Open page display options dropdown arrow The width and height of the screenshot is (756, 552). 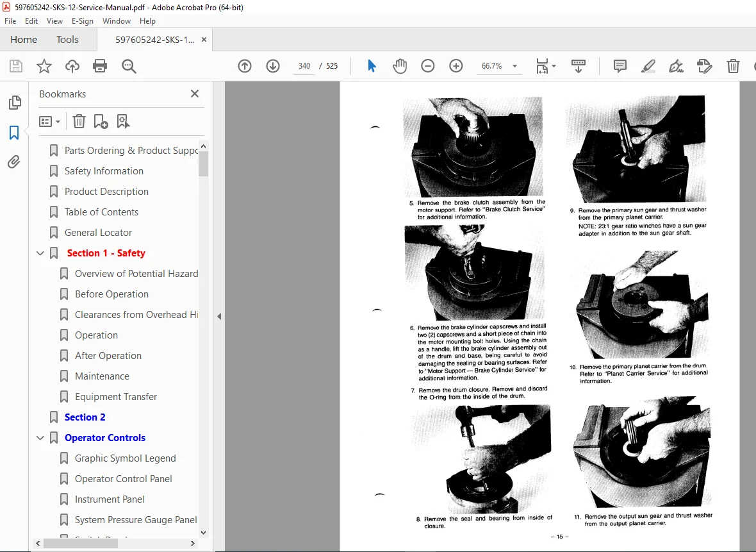click(x=554, y=65)
